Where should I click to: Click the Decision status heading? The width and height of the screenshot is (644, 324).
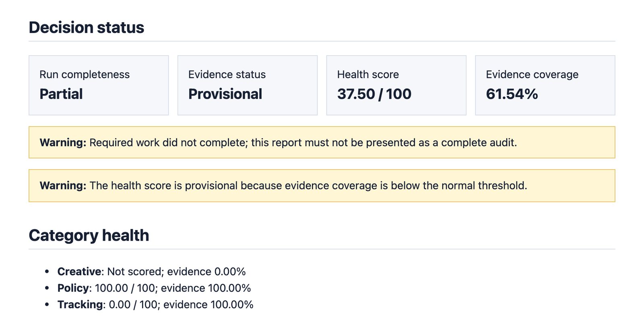tap(86, 27)
